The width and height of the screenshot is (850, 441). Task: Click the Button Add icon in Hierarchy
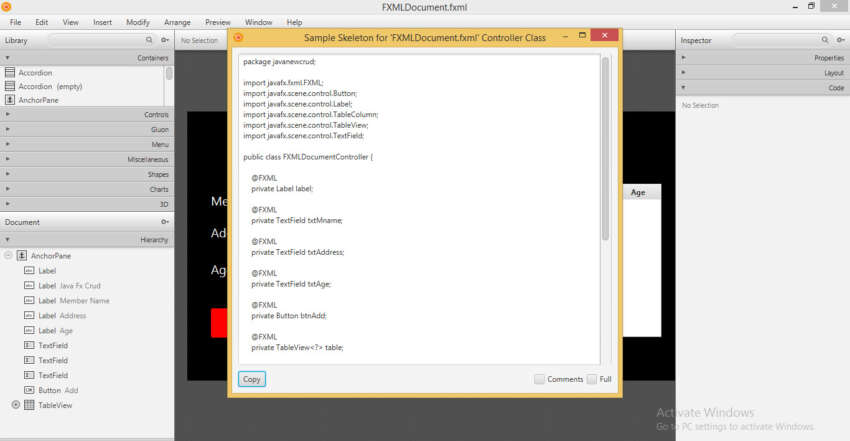coord(29,390)
